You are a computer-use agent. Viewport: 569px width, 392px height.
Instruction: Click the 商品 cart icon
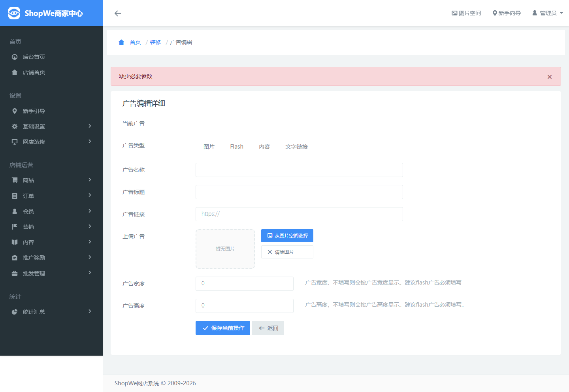tap(15, 180)
